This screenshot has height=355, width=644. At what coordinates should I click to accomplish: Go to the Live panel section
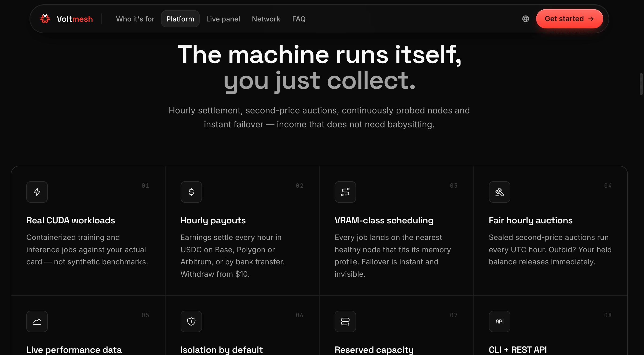[223, 19]
